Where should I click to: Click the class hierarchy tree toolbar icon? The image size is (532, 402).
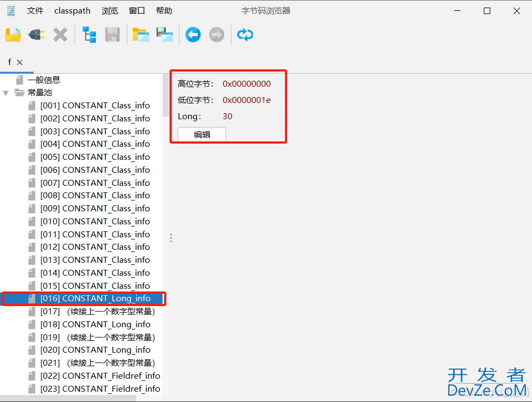pos(89,35)
